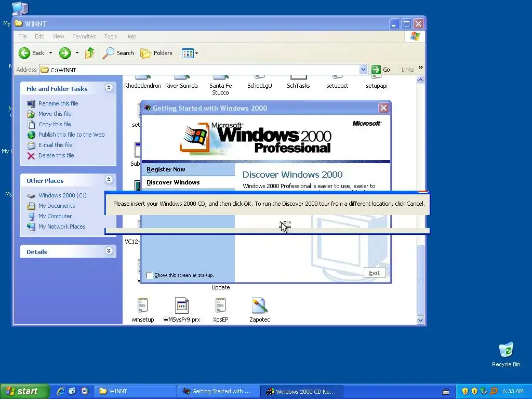Viewport: 532px width, 399px height.
Task: Close the Getting Started dialog
Action: (383, 108)
